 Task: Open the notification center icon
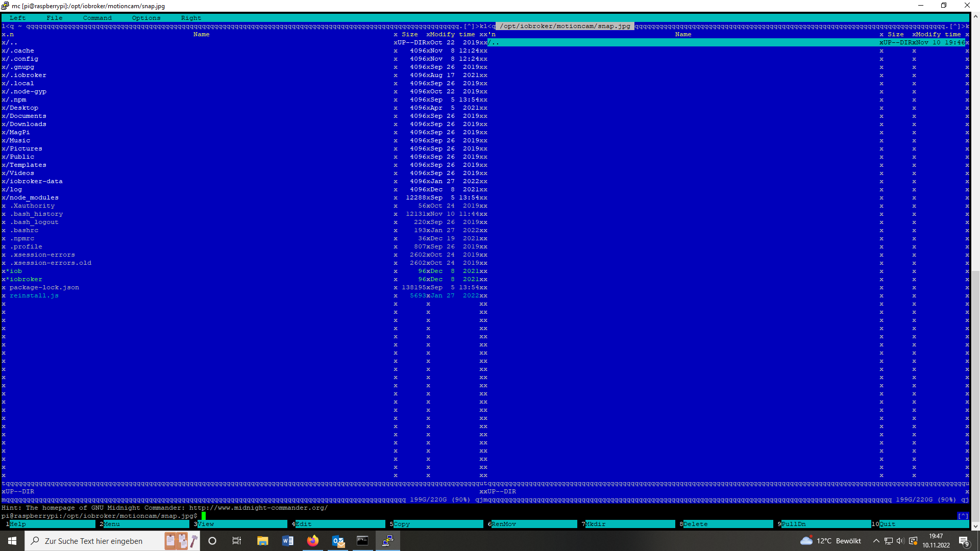point(964,541)
